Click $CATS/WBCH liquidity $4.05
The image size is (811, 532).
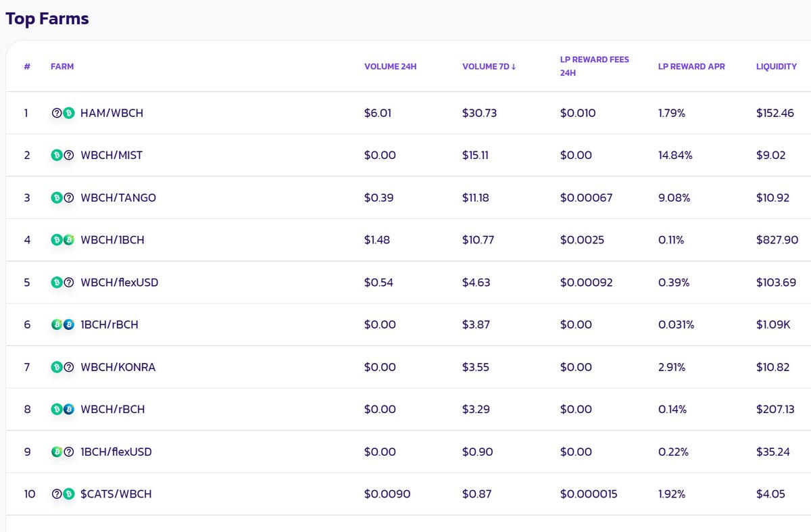point(770,494)
